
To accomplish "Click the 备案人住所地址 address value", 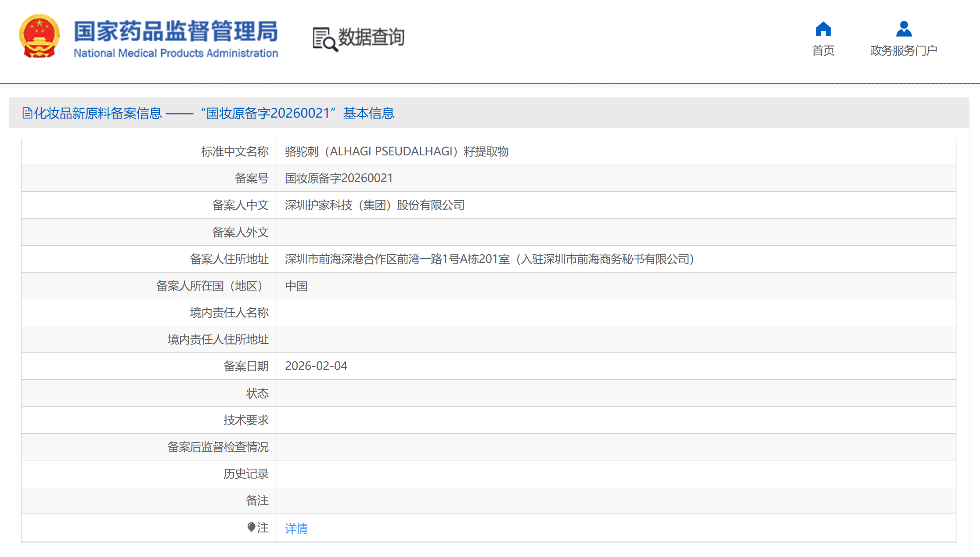I will pos(489,259).
